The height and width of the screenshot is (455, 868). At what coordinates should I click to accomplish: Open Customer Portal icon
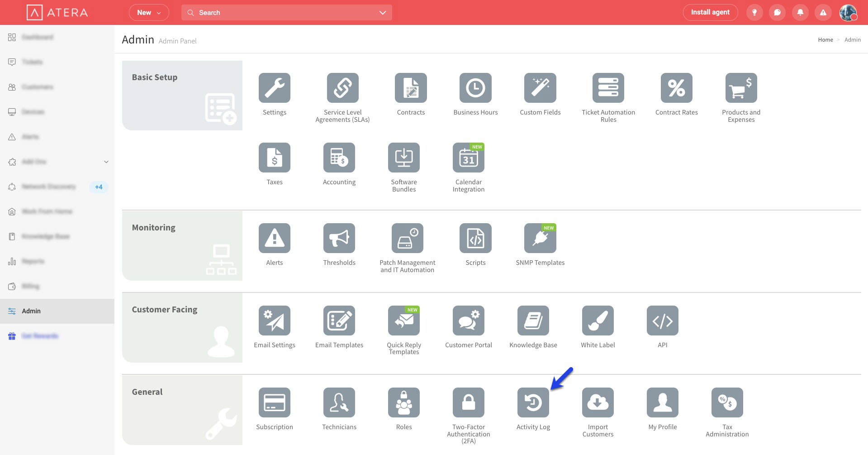click(x=469, y=321)
